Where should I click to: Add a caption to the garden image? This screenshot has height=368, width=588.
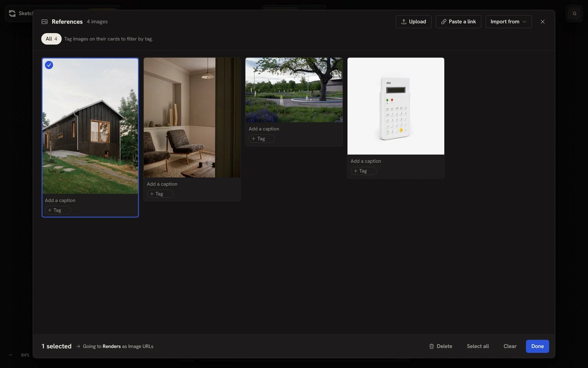(264, 129)
